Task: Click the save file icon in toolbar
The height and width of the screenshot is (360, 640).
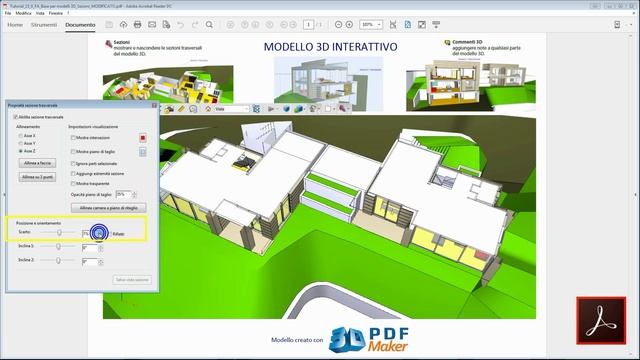Action: coord(109,24)
